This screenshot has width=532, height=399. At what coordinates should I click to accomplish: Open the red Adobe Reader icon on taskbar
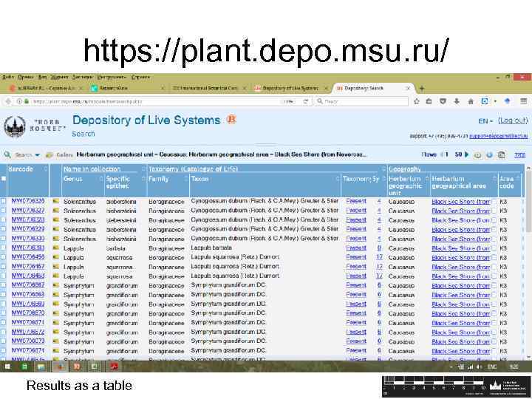(x=113, y=366)
